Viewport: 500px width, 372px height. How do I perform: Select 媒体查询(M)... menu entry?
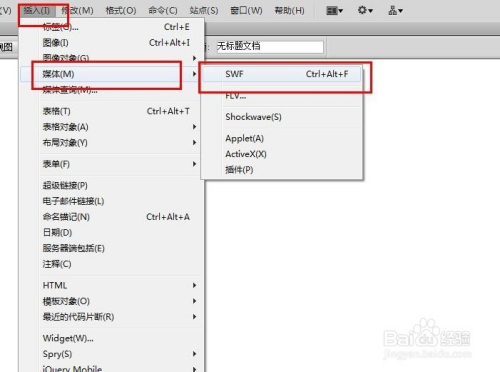112,89
